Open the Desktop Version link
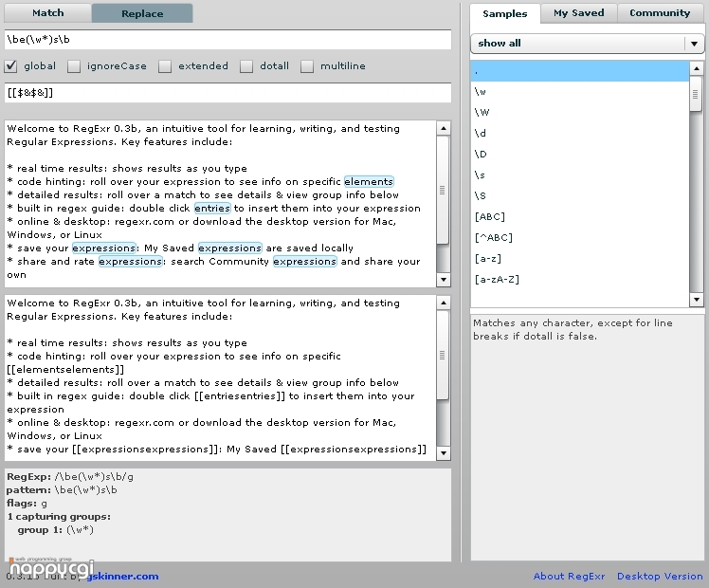 coord(660,577)
